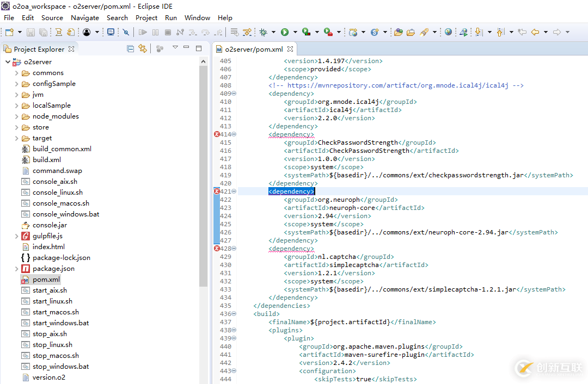Click Next Annotation down-arrow icon
Viewport: 588px width, 384px height.
tap(479, 33)
